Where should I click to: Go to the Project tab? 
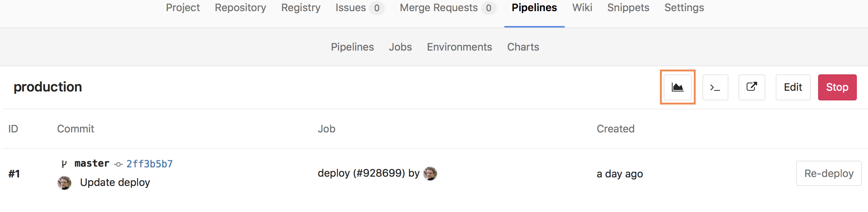pyautogui.click(x=183, y=8)
